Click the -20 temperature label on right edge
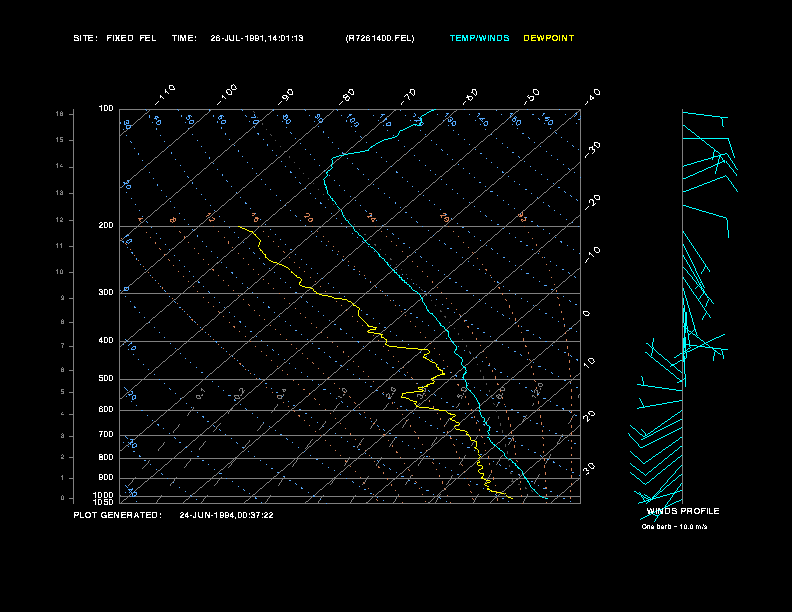Viewport: 792px width, 612px height. point(592,202)
